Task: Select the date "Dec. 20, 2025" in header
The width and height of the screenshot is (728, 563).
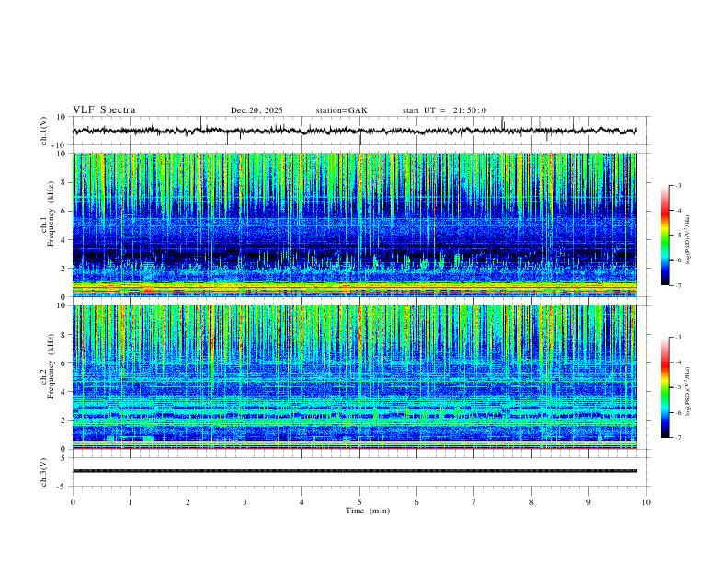Action: pyautogui.click(x=256, y=110)
